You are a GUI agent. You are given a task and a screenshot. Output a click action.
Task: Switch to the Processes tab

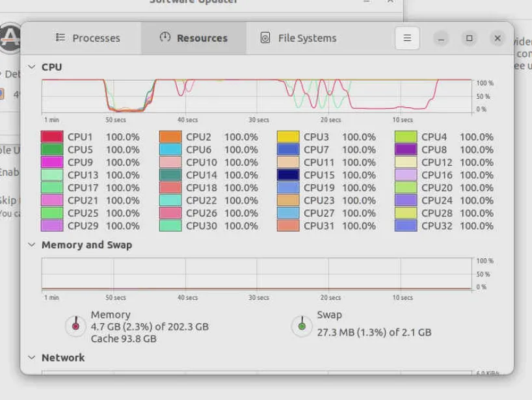click(88, 38)
